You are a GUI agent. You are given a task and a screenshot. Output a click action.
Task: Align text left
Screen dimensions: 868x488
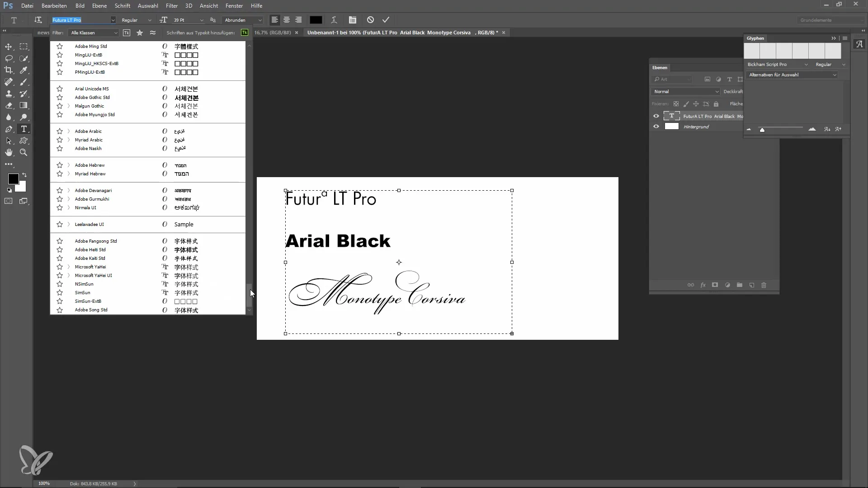point(274,20)
